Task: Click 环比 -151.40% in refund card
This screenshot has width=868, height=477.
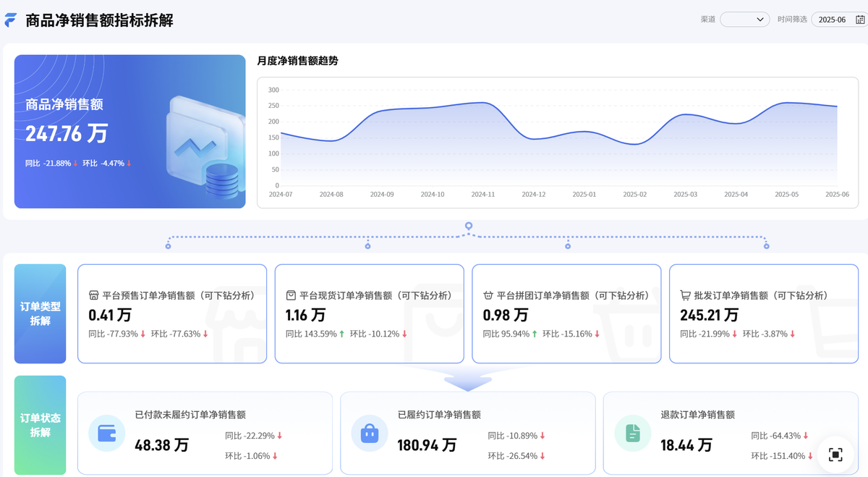Action: pos(782,456)
